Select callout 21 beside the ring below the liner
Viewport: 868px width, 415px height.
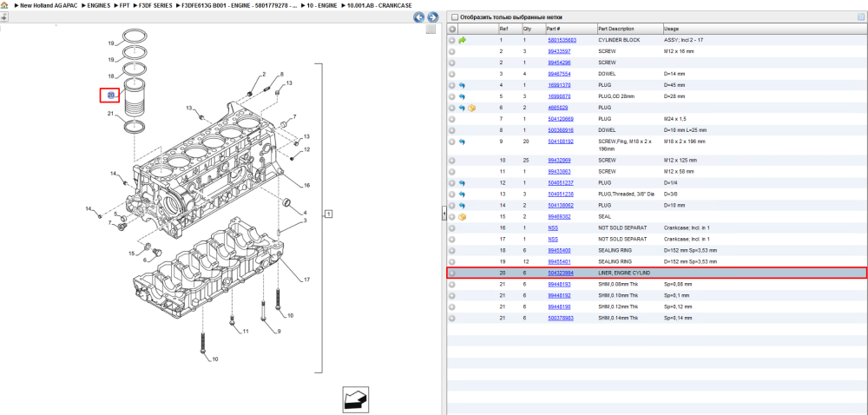pyautogui.click(x=111, y=114)
